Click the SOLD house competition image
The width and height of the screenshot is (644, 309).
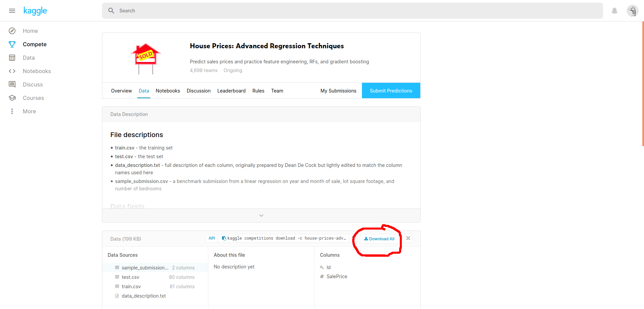point(146,59)
